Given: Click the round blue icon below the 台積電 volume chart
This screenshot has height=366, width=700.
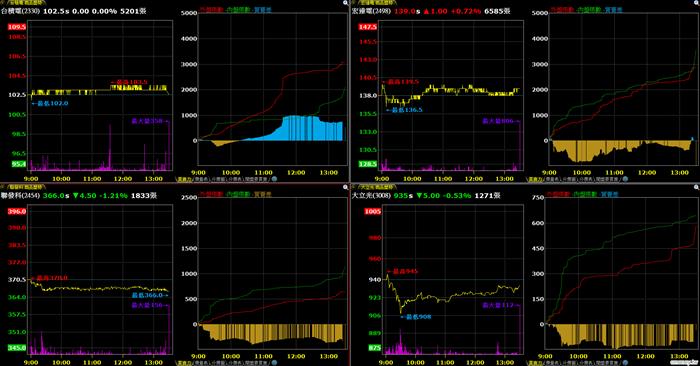Looking at the screenshot, I should (275, 179).
